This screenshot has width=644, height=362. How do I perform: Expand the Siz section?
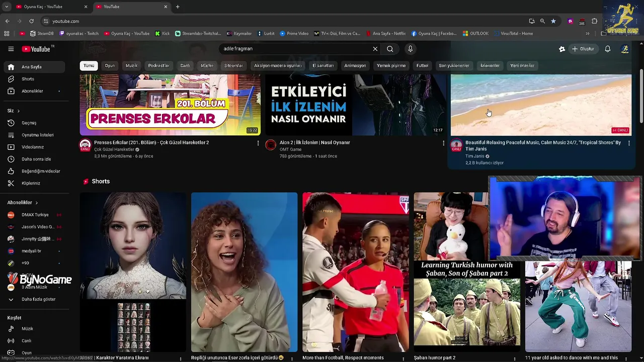pos(14,111)
